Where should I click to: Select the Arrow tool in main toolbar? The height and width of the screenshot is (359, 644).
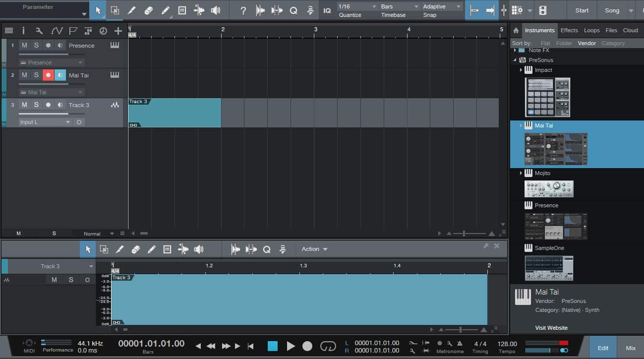coord(98,10)
